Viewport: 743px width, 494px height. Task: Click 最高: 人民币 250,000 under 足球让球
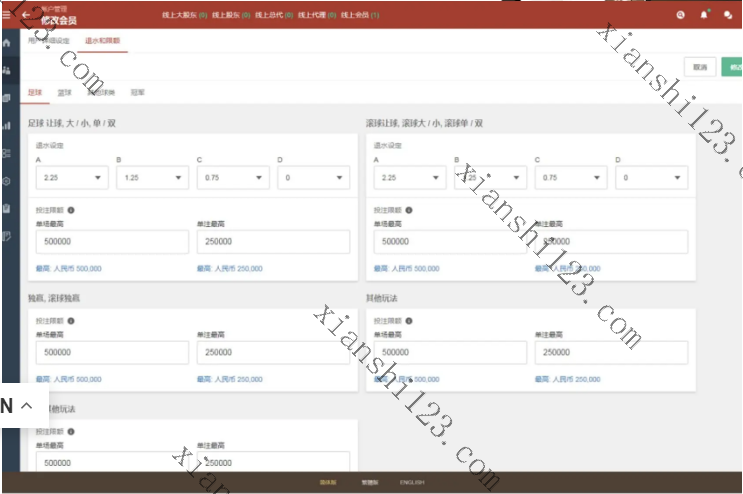pyautogui.click(x=230, y=269)
